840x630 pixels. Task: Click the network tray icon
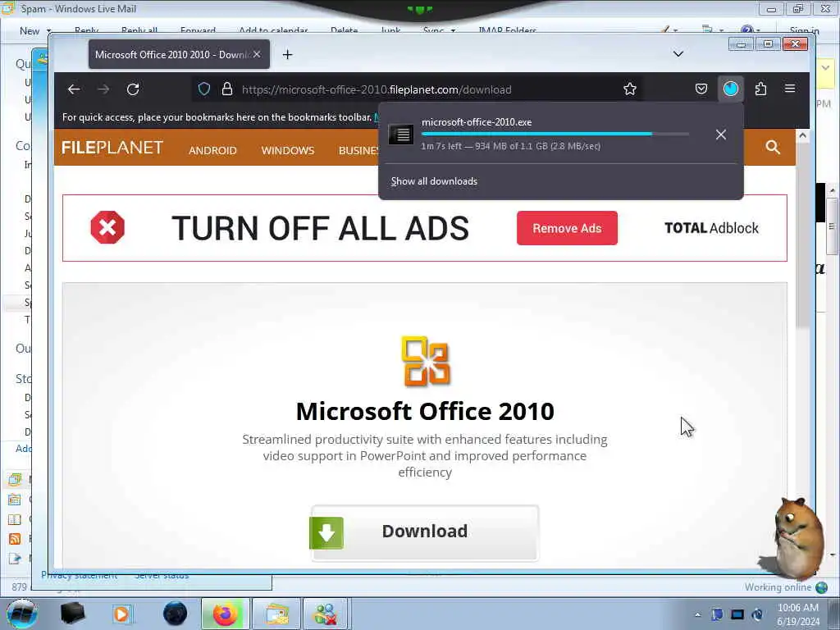[x=737, y=614]
